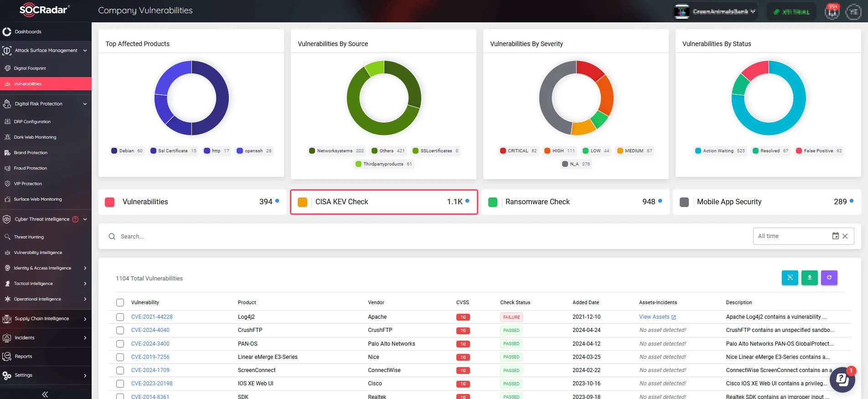Check the CVE-2023-20198 row checkbox
Image resolution: width=868 pixels, height=399 pixels.
120,383
